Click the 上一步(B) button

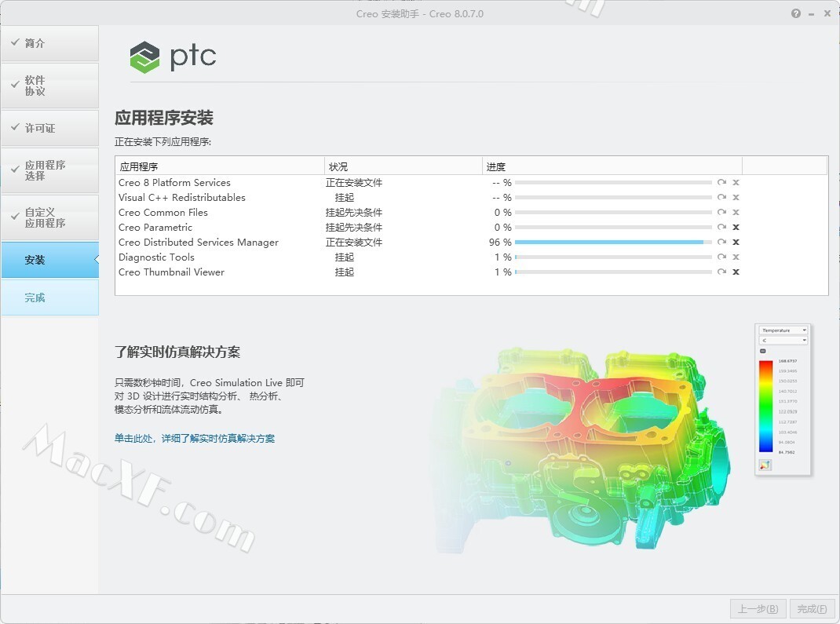pos(758,609)
